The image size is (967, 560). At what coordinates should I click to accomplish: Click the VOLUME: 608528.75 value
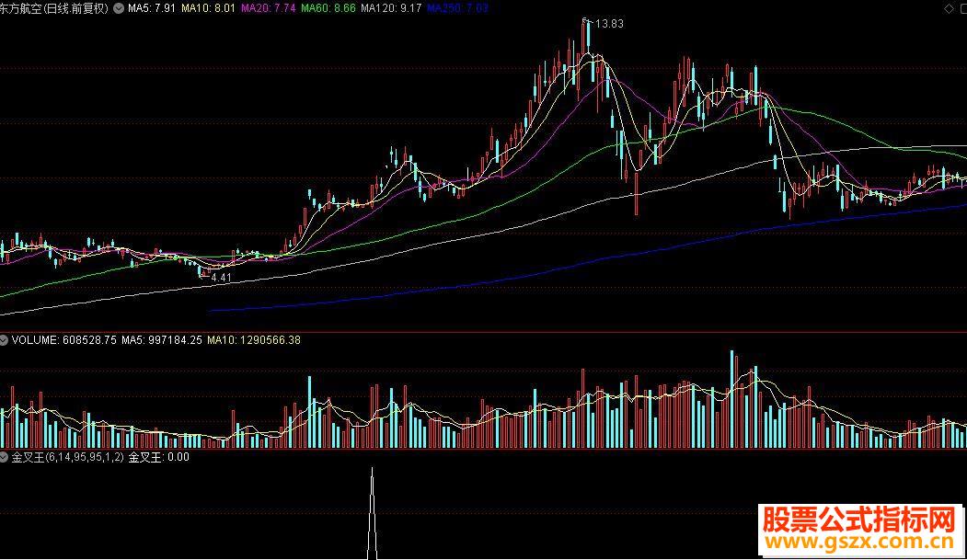point(64,340)
